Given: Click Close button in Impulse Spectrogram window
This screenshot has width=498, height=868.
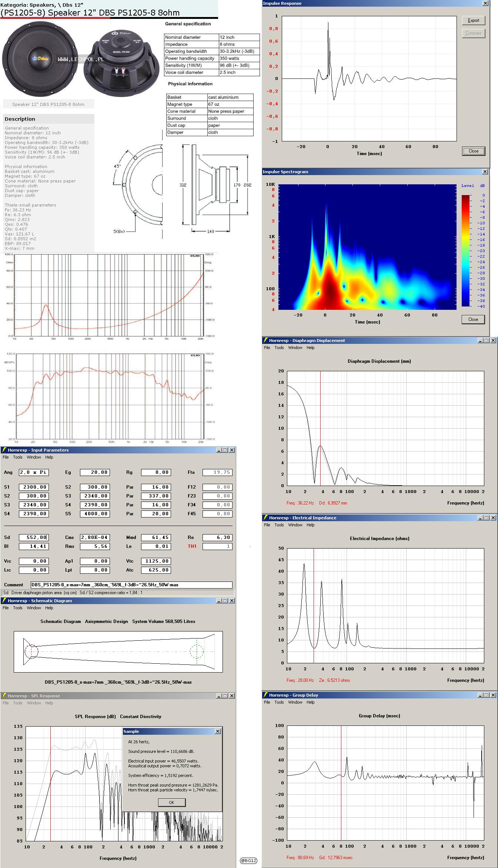Looking at the screenshot, I should pos(473,319).
